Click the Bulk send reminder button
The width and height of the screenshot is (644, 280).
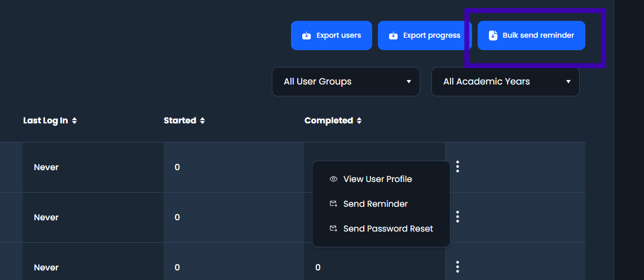(x=531, y=35)
